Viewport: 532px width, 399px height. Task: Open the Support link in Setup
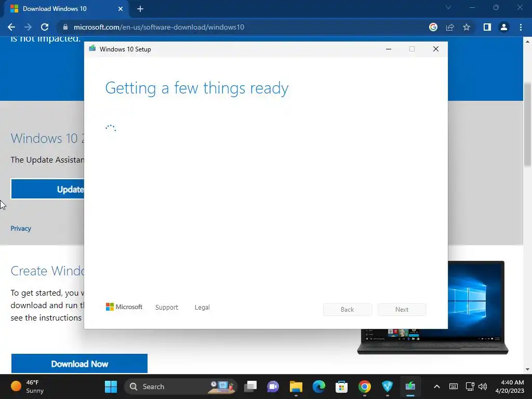point(167,308)
